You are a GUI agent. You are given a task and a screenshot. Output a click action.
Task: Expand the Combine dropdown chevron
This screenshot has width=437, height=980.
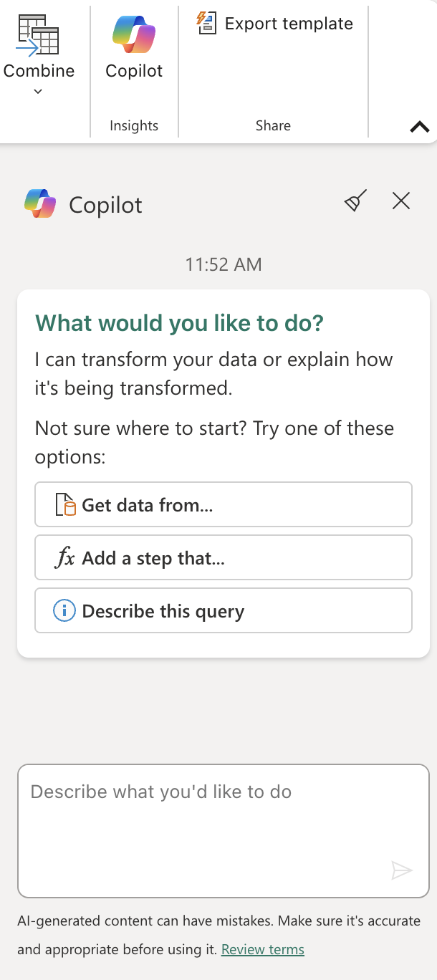pyautogui.click(x=39, y=91)
